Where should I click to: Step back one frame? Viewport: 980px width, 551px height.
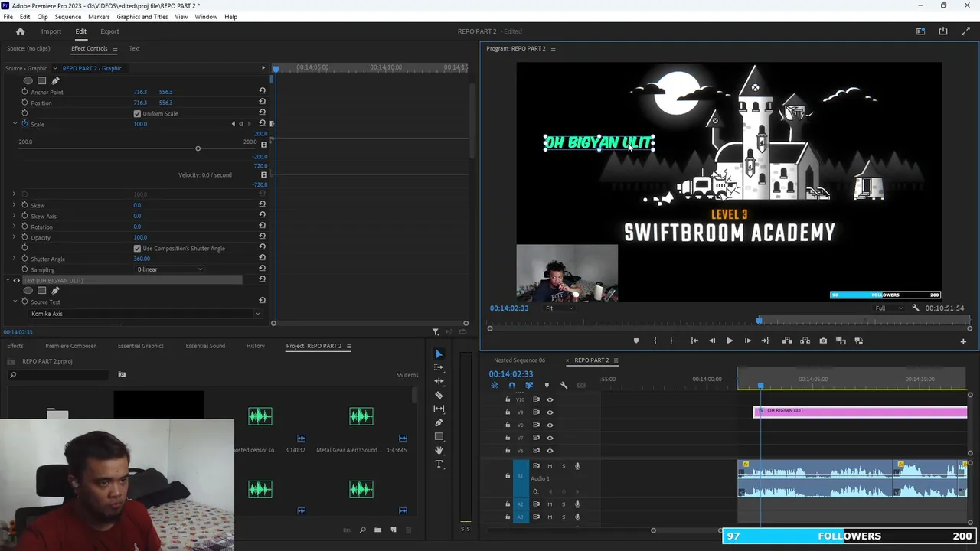pos(712,341)
